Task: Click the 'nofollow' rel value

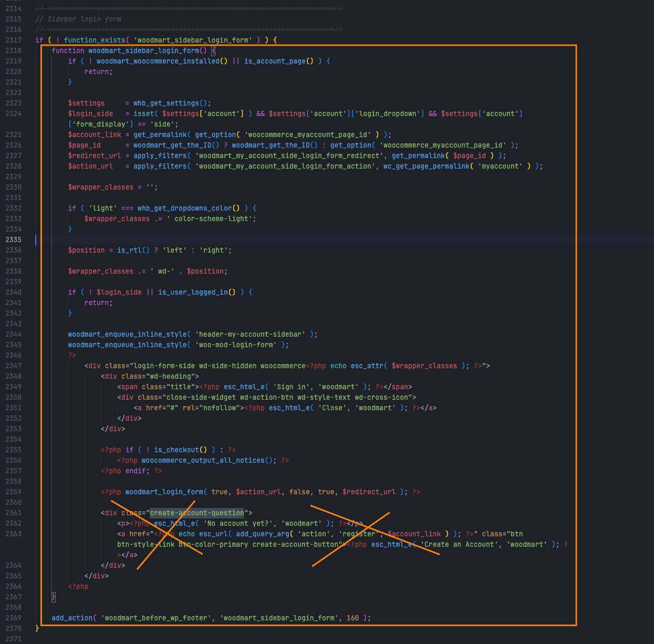Action: [x=219, y=408]
